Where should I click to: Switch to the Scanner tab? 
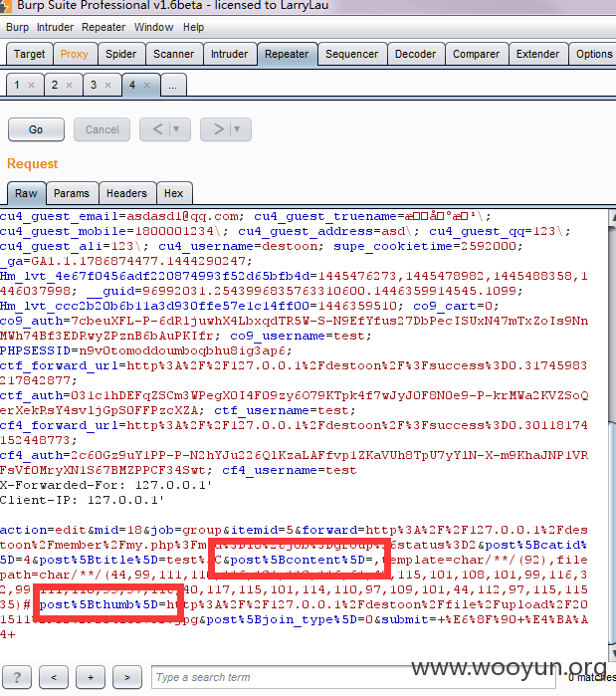pos(174,54)
